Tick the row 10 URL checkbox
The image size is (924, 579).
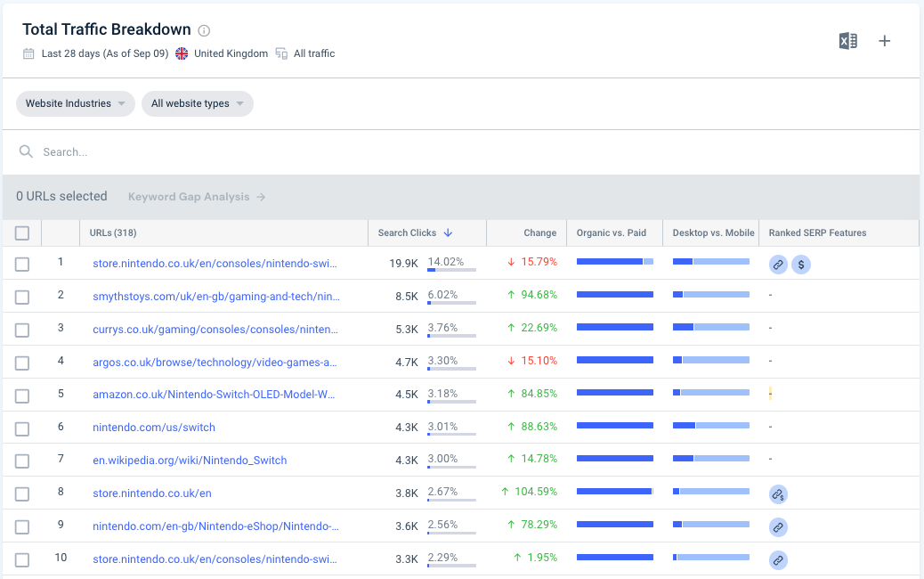pyautogui.click(x=21, y=560)
